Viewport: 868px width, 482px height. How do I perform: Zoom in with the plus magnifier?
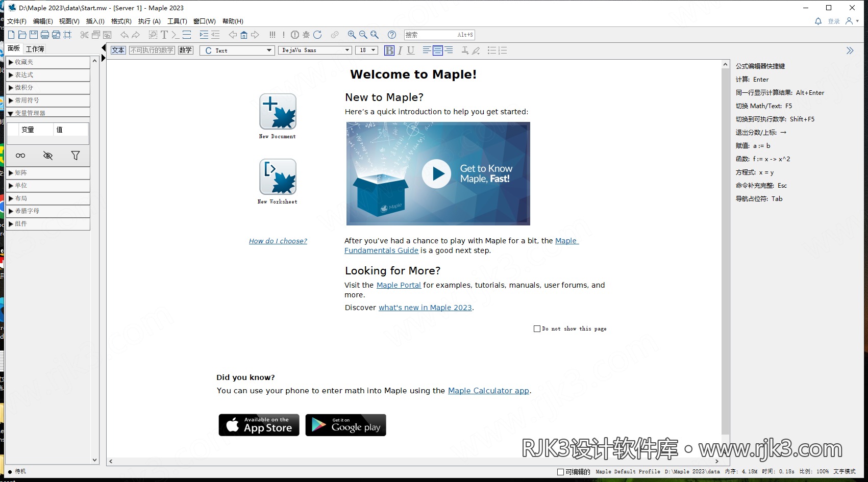pos(352,35)
